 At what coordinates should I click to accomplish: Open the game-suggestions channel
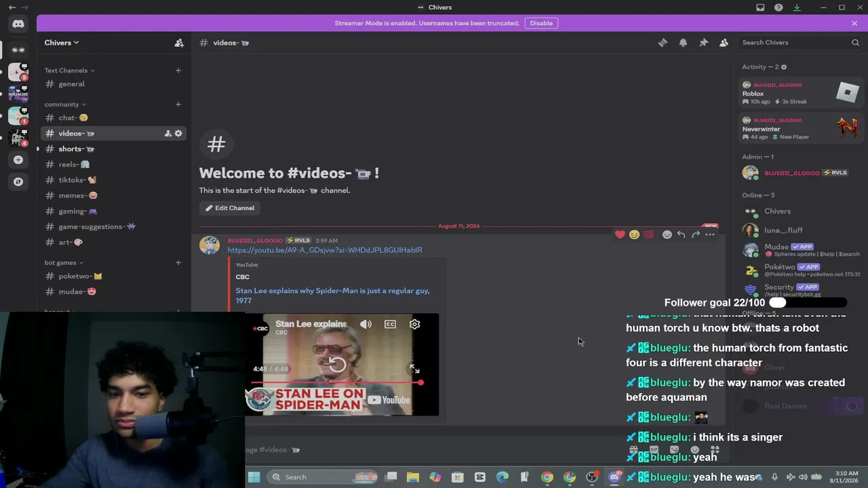(113, 227)
